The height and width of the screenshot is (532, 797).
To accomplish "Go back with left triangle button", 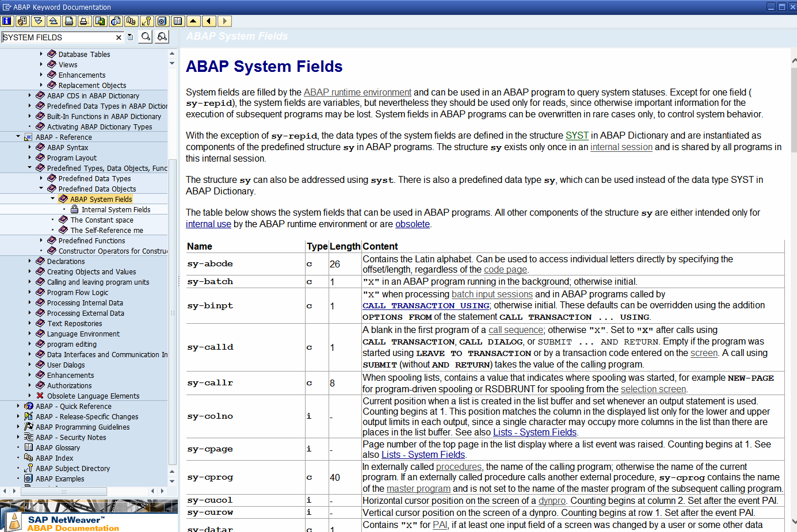I will point(209,21).
